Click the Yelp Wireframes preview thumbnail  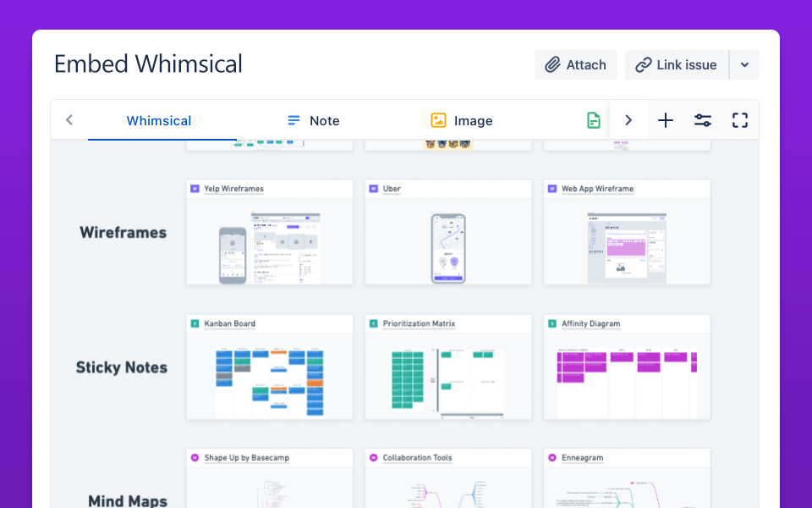269,241
